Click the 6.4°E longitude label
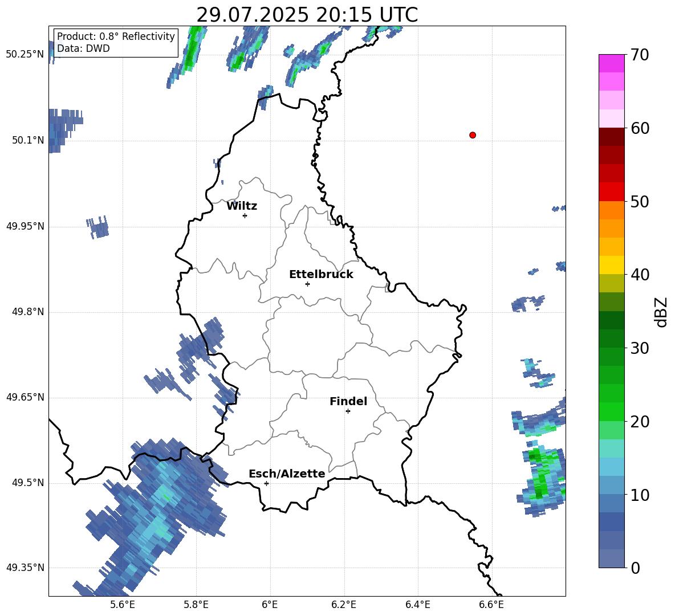 coord(418,605)
